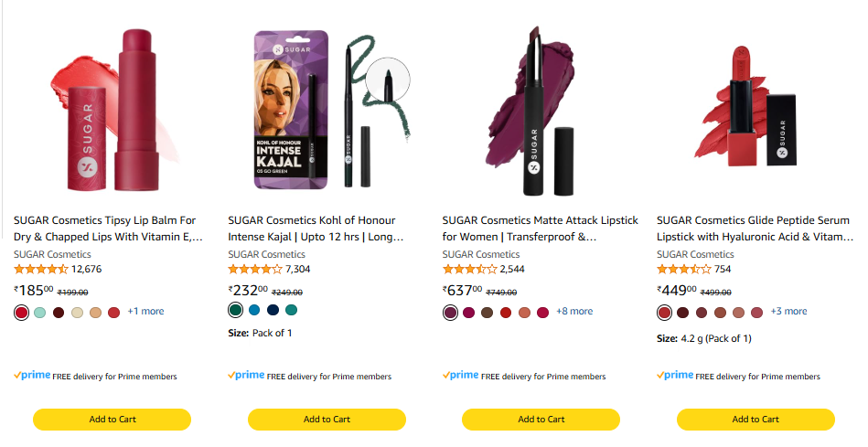Image resolution: width=868 pixels, height=447 pixels.
Task: Open the Glide Peptide Serum Lipstick title link
Action: 753,229
